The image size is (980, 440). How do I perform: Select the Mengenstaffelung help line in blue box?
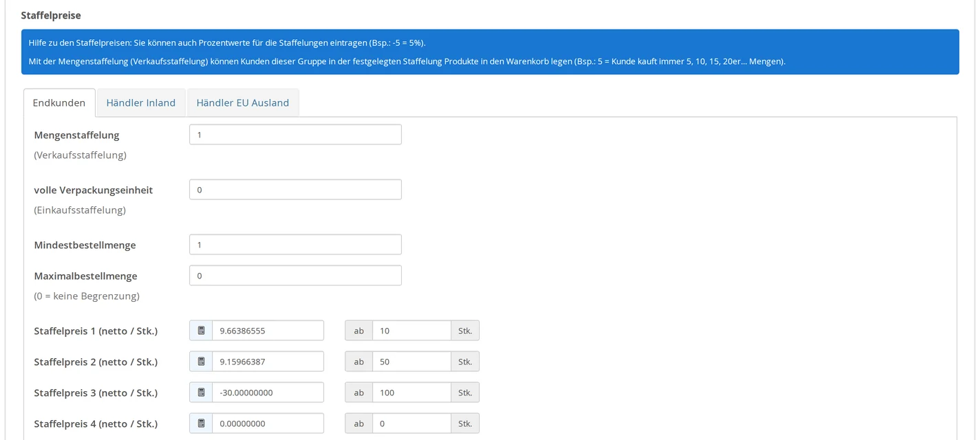coord(407,61)
